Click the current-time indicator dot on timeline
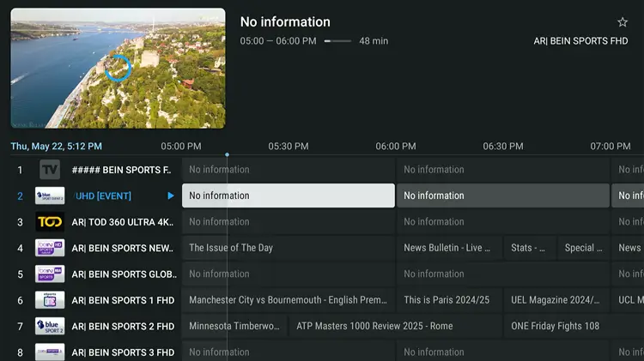The height and width of the screenshot is (361, 644). point(228,154)
